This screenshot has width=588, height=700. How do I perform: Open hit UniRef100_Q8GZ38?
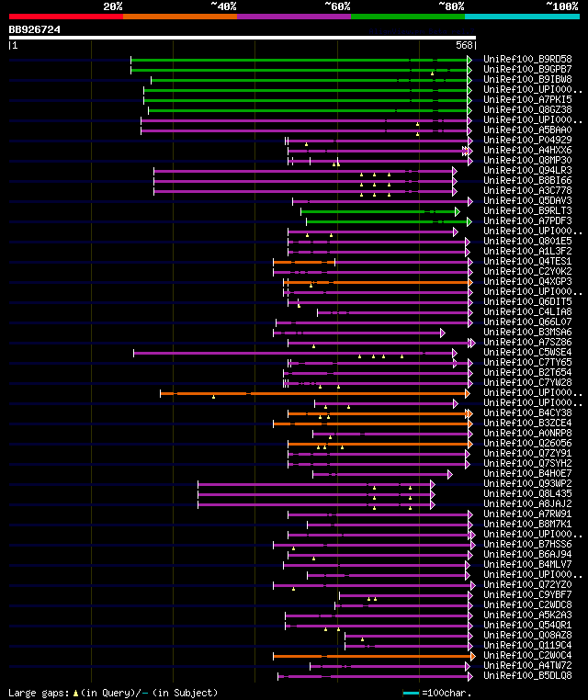click(x=527, y=110)
